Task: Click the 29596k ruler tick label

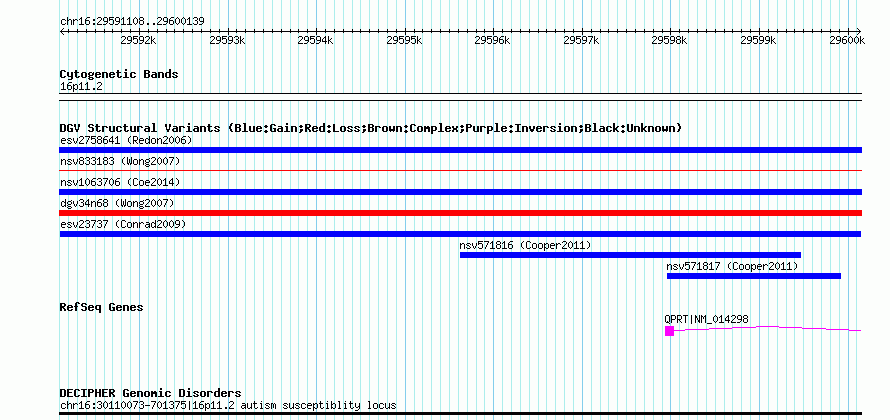Action: (493, 40)
